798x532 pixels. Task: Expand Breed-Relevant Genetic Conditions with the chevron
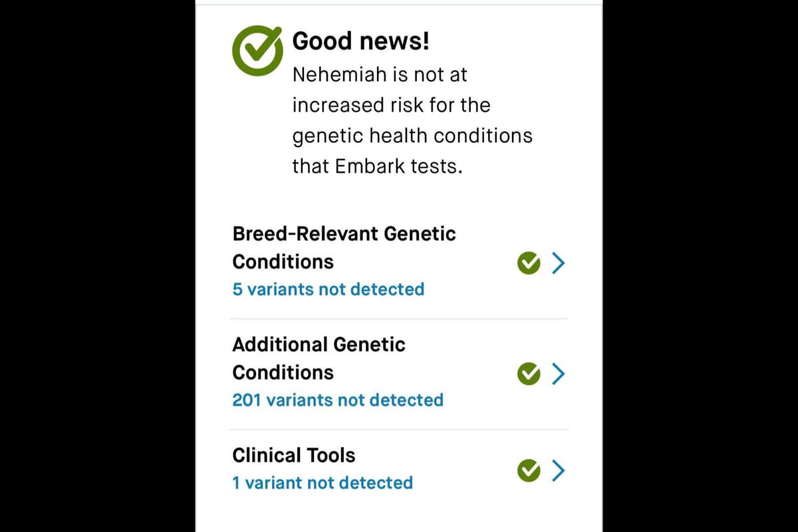click(x=559, y=263)
